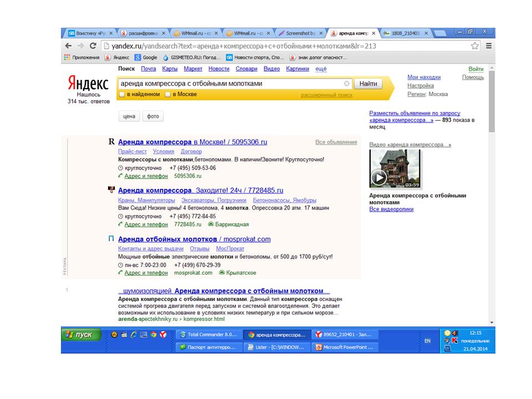Clear the Yandex search query with the X icon
532x399 pixels.
click(346, 84)
